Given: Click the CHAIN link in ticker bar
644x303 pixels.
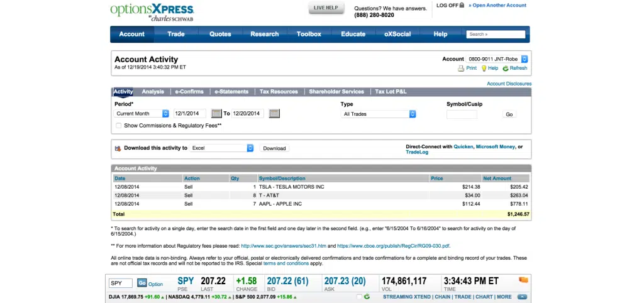Looking at the screenshot, I should tap(442, 297).
